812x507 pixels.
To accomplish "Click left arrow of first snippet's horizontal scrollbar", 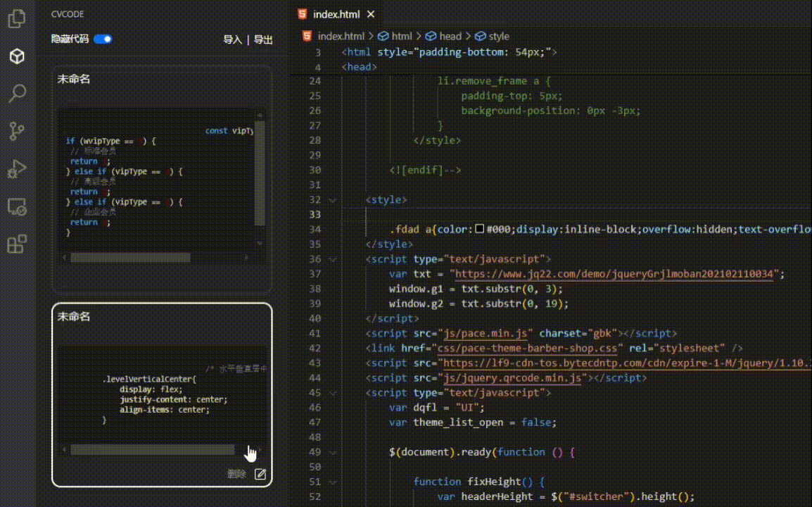I will point(64,257).
